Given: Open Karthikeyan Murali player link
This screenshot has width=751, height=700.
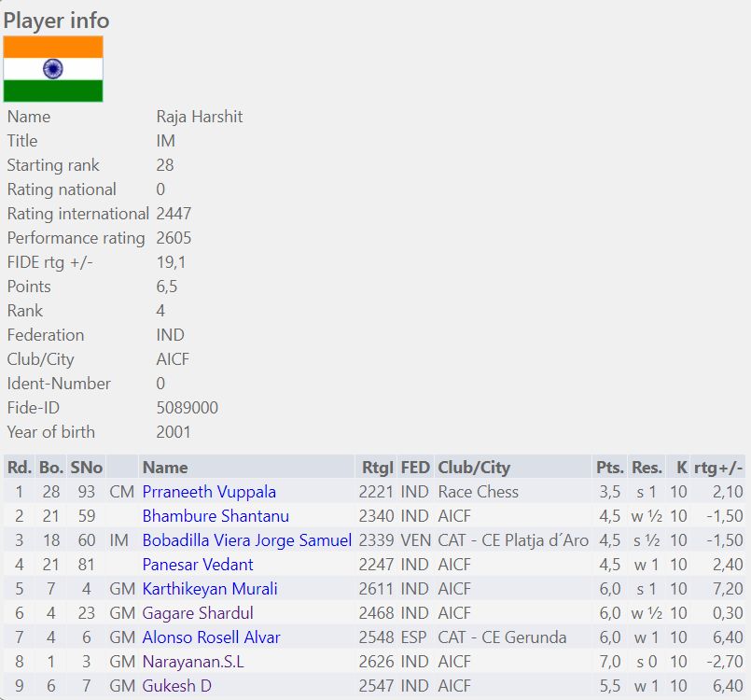Looking at the screenshot, I should pyautogui.click(x=210, y=589).
